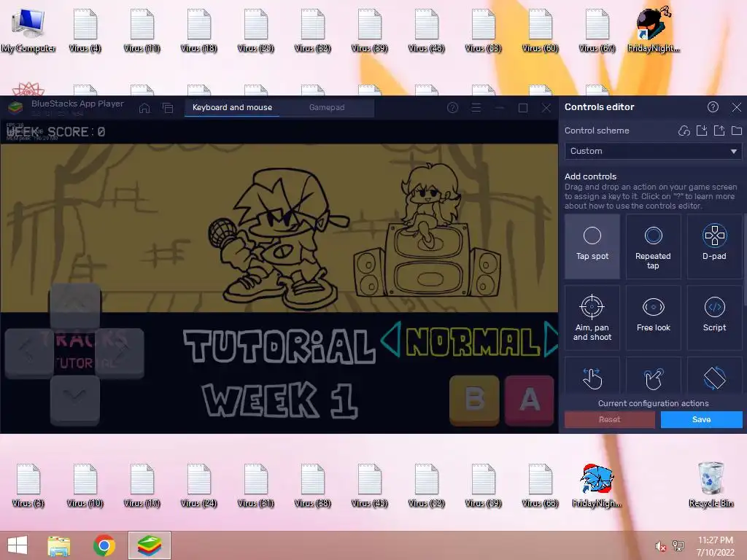This screenshot has height=560, width=747.
Task: Select the bottom-row FridayNigh desktop icon
Action: pos(597,485)
